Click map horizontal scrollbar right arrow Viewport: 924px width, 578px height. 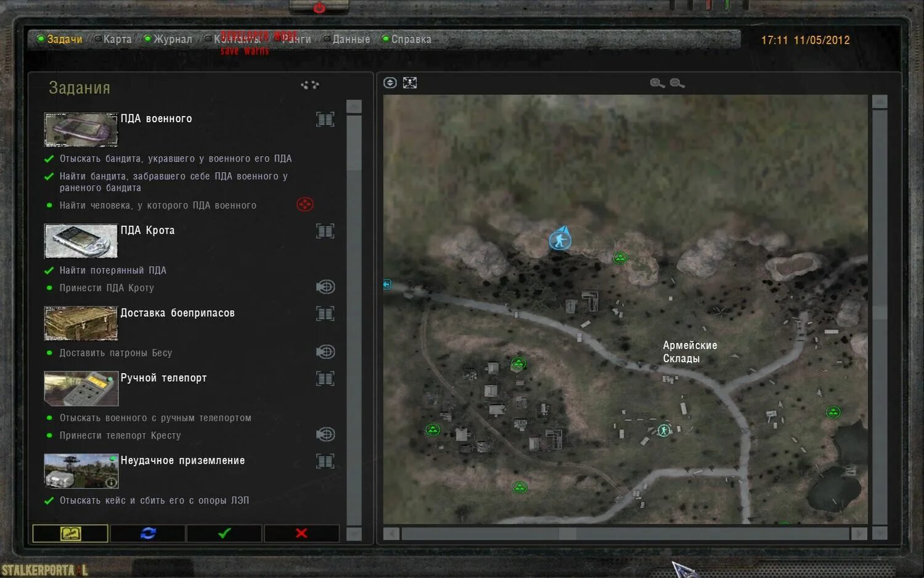click(859, 534)
